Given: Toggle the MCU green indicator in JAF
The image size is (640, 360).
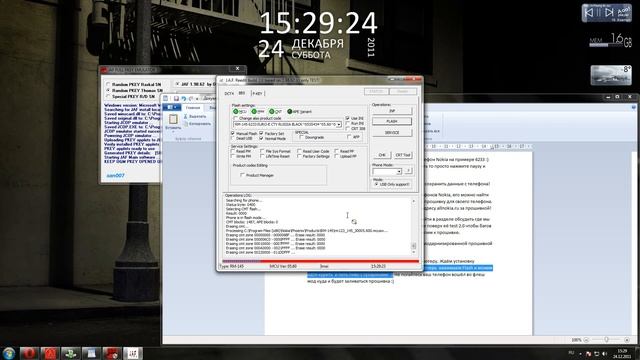Looking at the screenshot, I should tap(236, 111).
